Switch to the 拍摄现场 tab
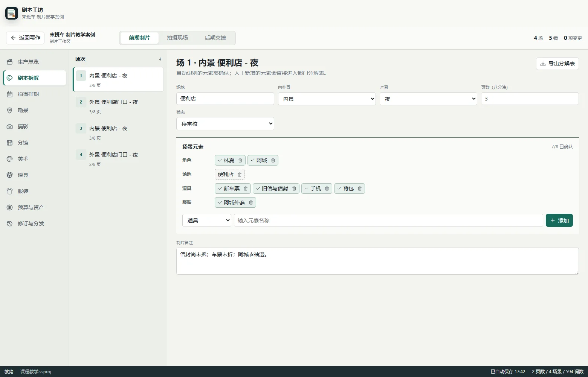 click(x=177, y=38)
